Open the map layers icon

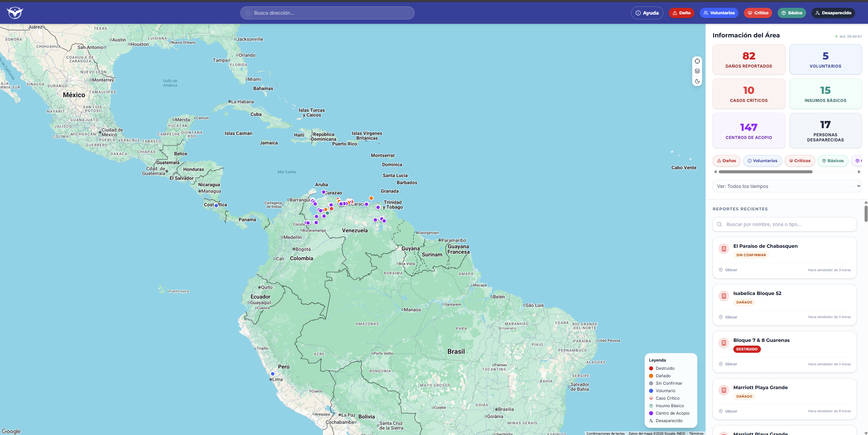tap(697, 71)
